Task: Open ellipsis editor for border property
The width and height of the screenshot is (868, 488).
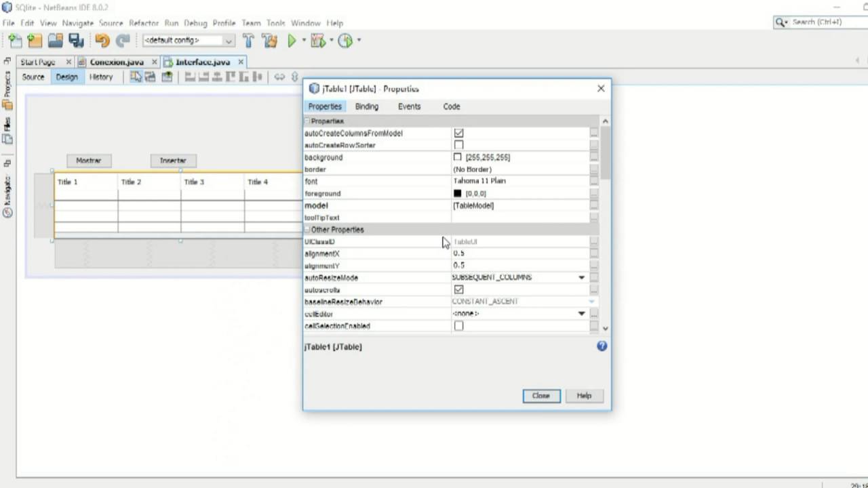Action: click(x=594, y=169)
